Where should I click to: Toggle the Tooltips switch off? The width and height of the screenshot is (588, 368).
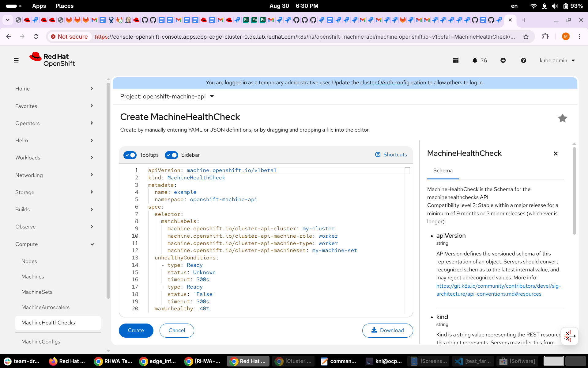tap(130, 155)
